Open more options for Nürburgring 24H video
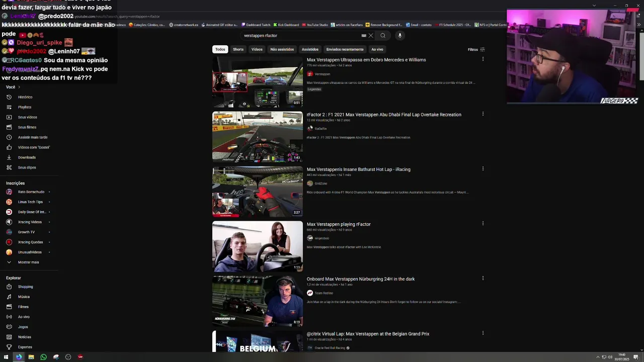 pos(483,279)
